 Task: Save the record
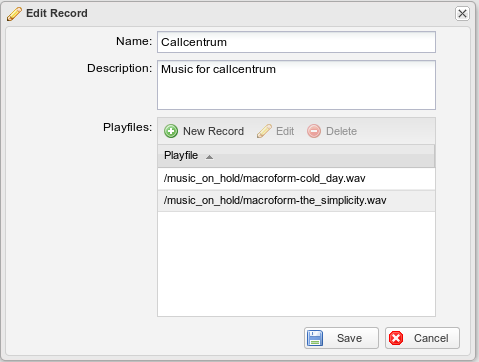(x=341, y=338)
